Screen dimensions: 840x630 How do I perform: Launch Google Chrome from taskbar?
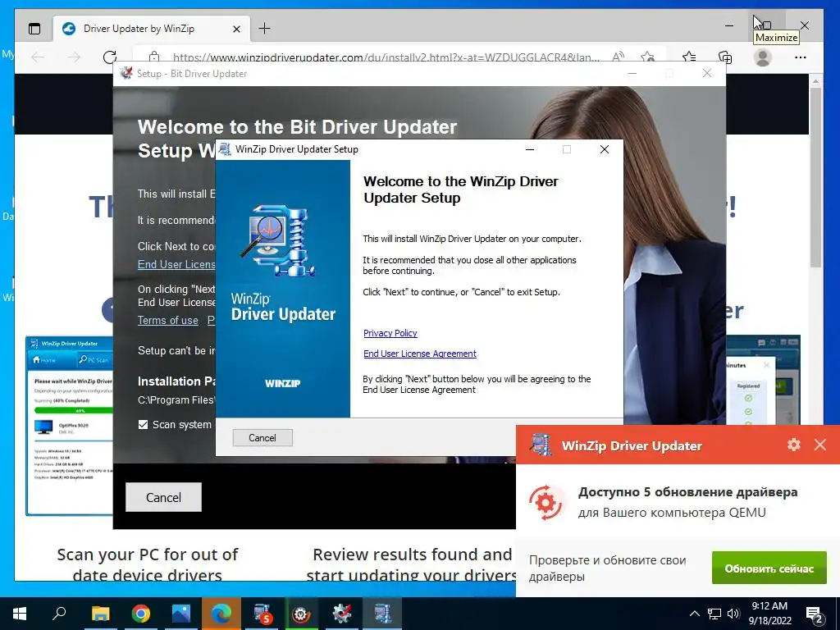tap(141, 614)
